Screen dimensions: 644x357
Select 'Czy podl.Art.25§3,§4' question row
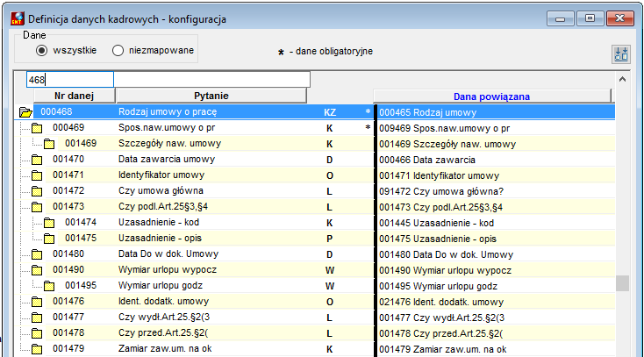[x=163, y=206]
